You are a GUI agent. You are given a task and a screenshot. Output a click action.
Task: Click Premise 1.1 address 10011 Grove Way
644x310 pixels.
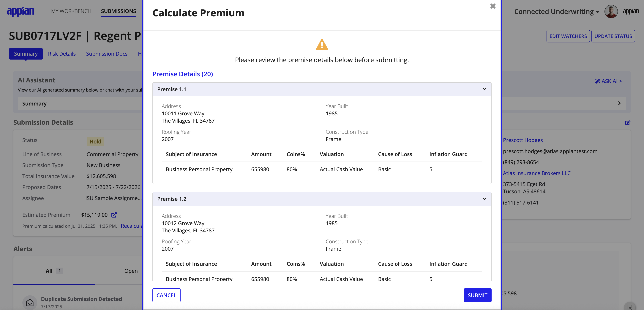click(x=183, y=114)
